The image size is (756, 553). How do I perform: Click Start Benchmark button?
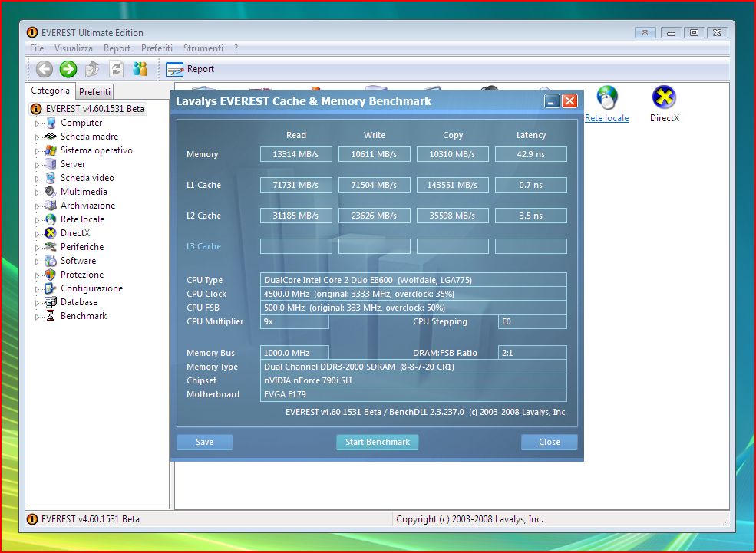tap(377, 442)
